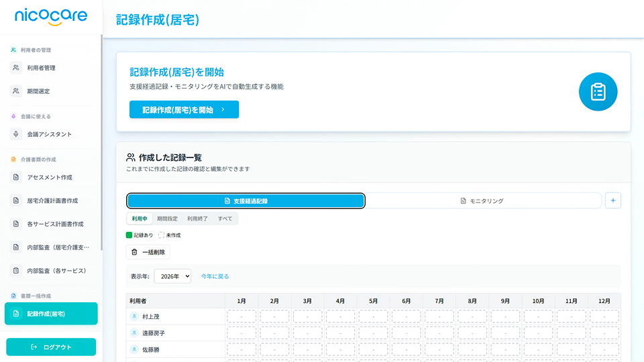Click the 利用者管理 people icon
Screen dimensions: 644x362
[16, 68]
